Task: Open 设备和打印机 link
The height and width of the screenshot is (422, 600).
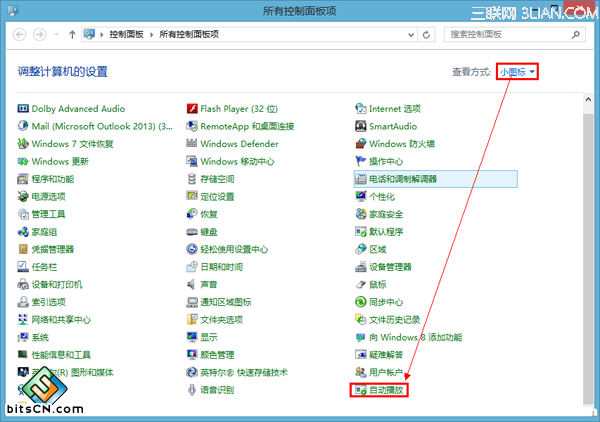Action: [57, 284]
